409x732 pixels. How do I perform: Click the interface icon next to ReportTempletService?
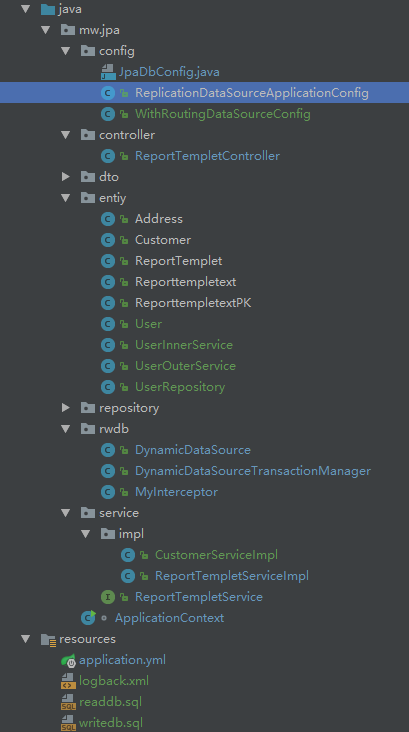click(x=108, y=597)
